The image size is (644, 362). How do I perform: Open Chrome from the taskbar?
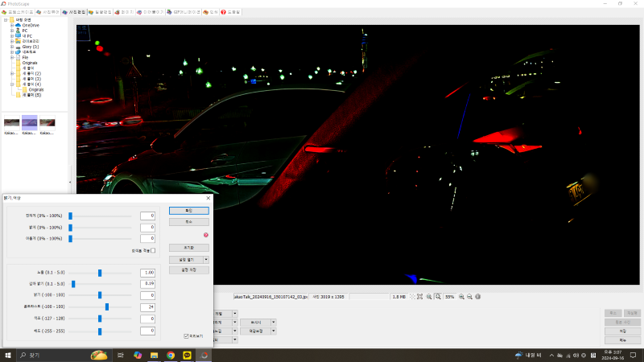[171, 355]
